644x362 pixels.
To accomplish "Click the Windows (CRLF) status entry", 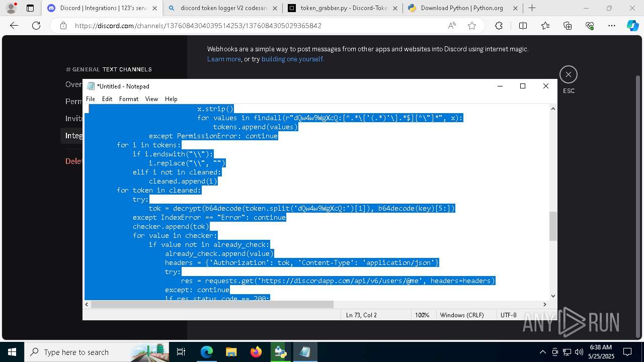I will (x=462, y=315).
